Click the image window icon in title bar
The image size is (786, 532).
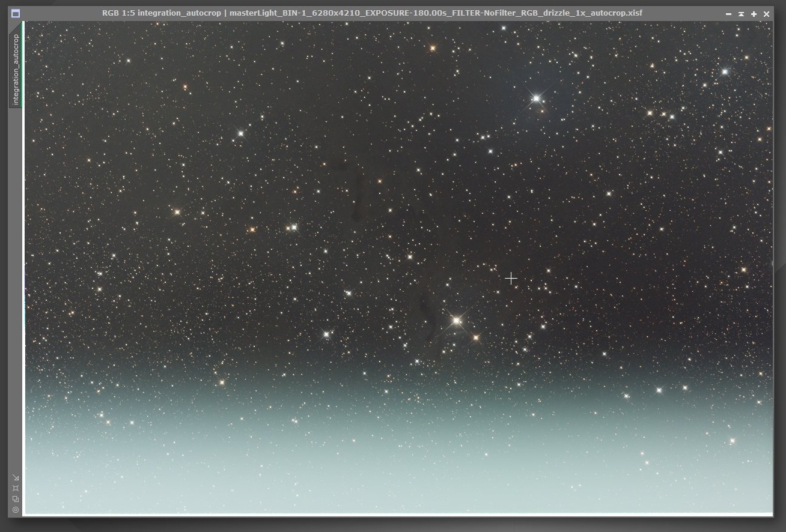[x=16, y=13]
